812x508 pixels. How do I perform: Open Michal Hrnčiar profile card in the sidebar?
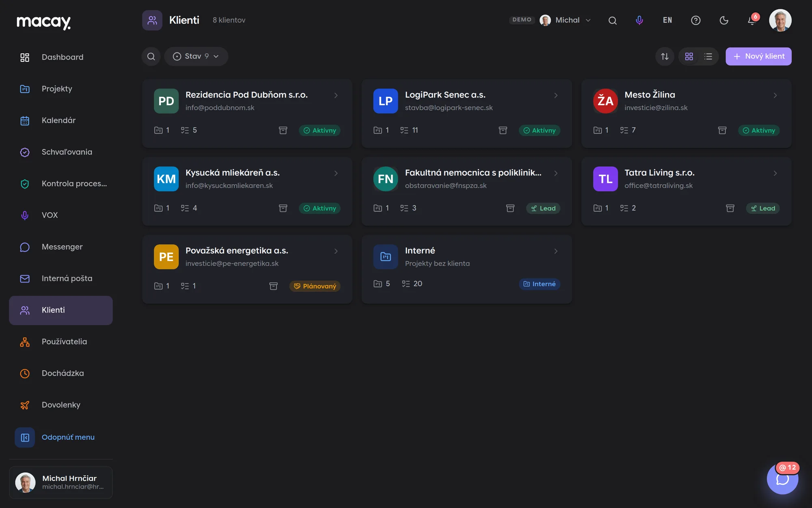pos(61,482)
